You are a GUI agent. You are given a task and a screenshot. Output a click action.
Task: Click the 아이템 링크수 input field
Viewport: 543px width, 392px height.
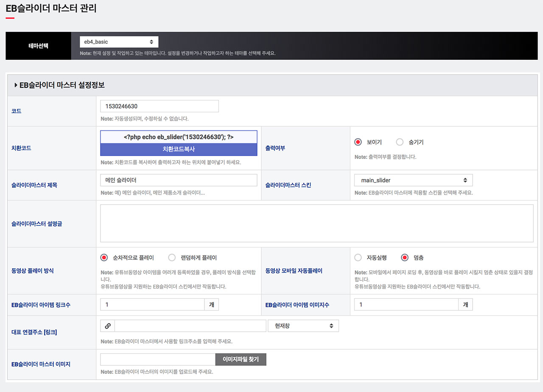click(x=152, y=305)
